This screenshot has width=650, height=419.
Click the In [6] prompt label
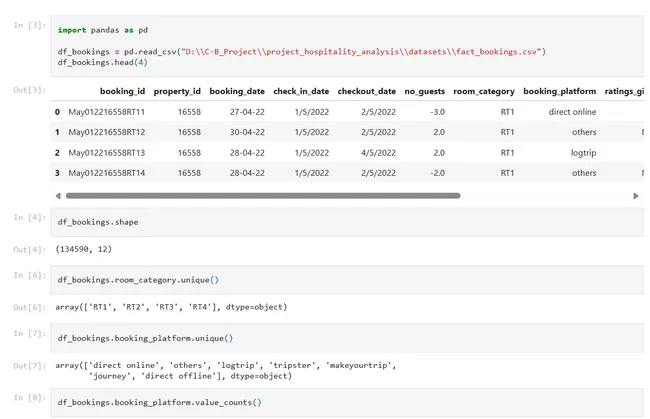(x=29, y=275)
